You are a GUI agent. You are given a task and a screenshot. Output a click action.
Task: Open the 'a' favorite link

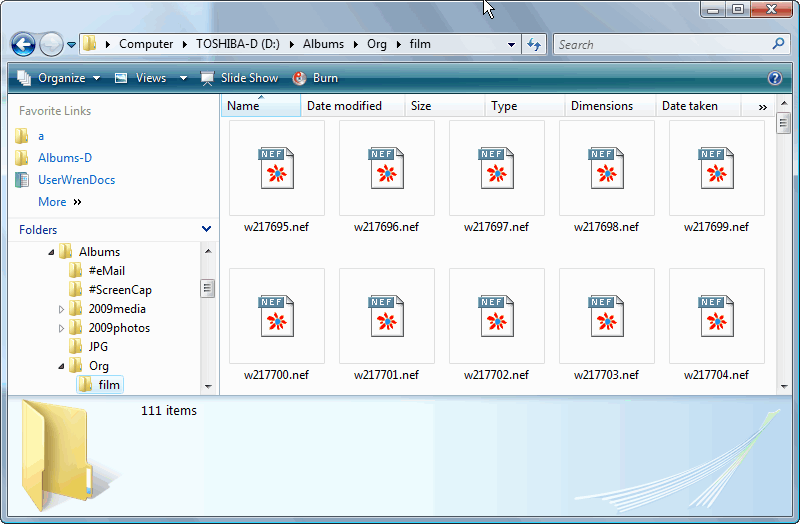(x=41, y=136)
